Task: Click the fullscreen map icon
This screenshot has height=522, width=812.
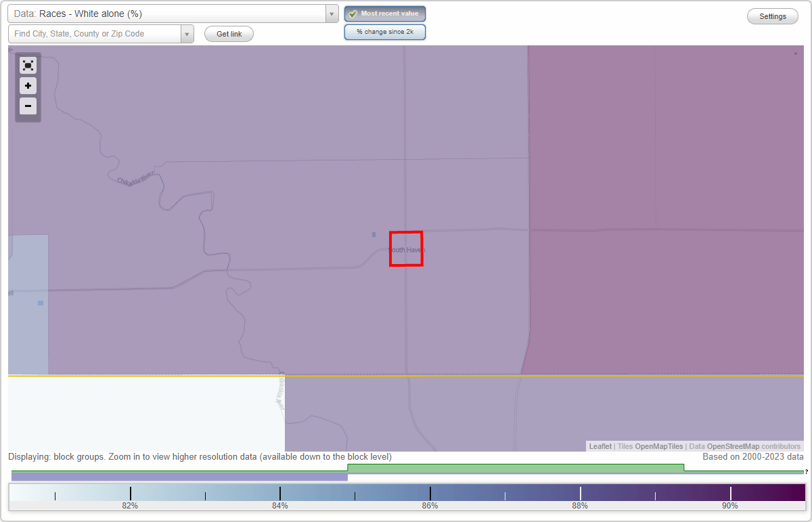Action: click(28, 65)
